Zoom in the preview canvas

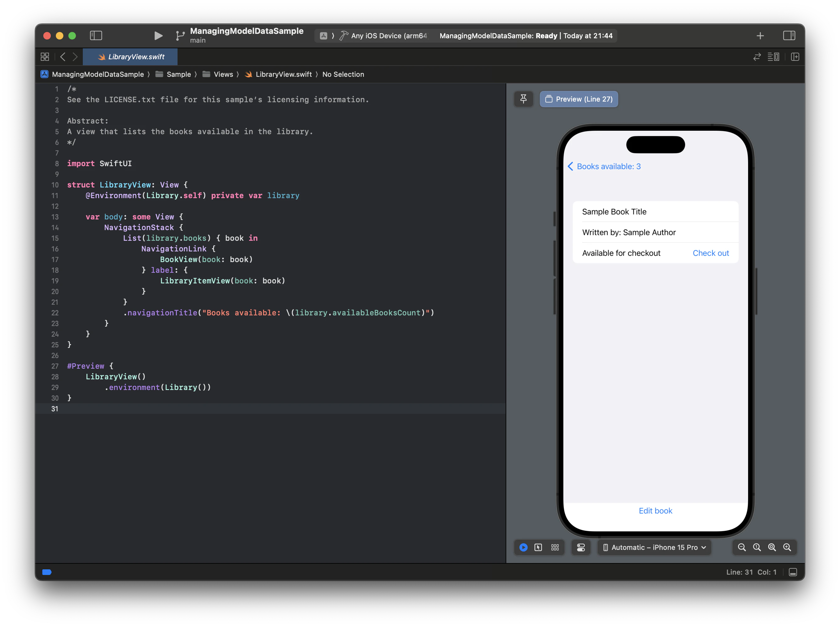coord(787,547)
